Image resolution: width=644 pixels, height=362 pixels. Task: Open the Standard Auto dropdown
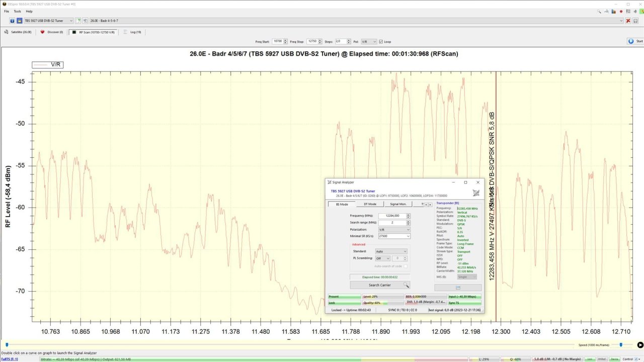coord(391,251)
